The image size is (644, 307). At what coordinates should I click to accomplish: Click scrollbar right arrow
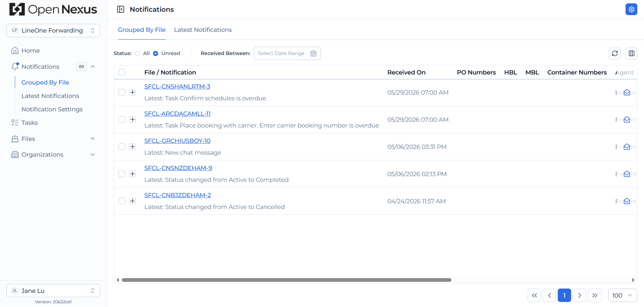633,280
